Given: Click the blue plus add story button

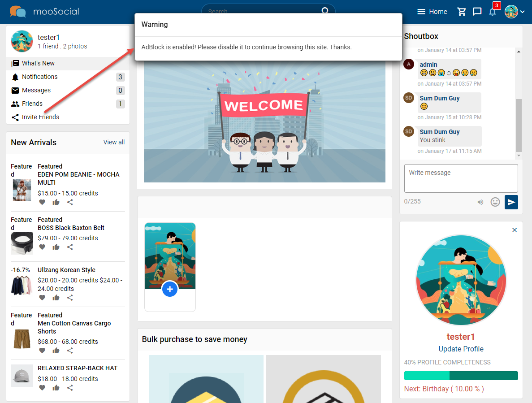Looking at the screenshot, I should 170,289.
